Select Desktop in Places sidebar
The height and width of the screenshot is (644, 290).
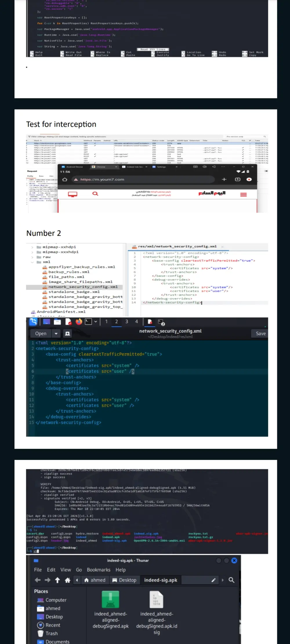(50, 617)
